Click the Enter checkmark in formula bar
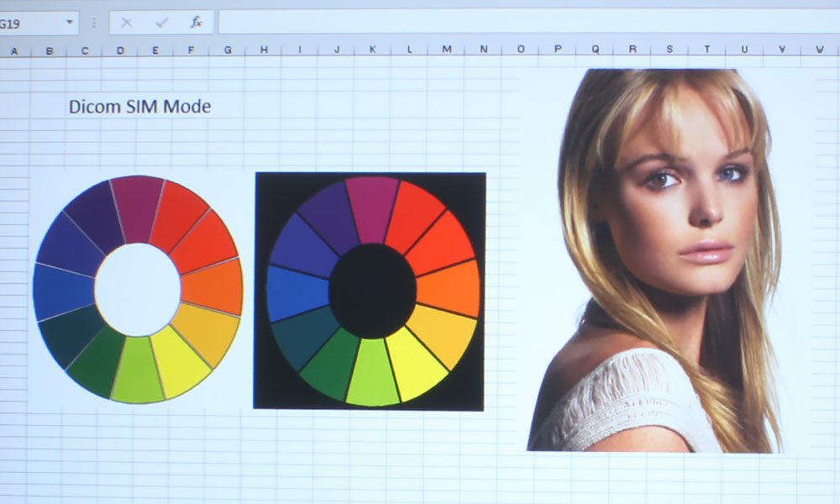The image size is (840, 504). click(x=161, y=23)
